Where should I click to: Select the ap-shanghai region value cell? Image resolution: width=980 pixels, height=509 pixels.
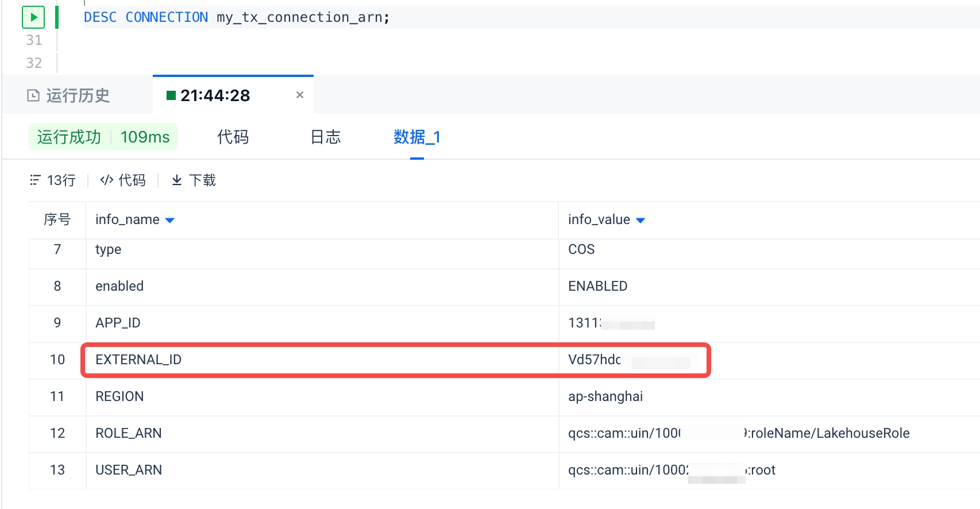pos(605,396)
